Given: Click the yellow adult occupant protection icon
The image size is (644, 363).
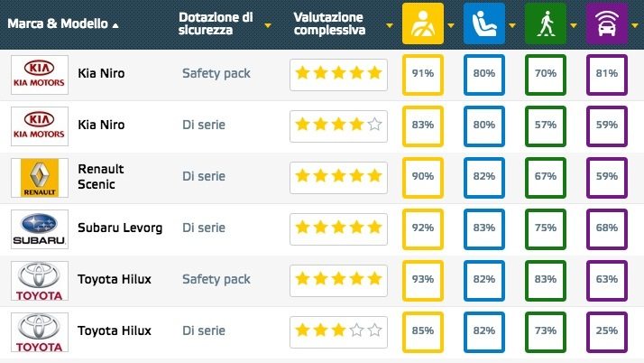Looking at the screenshot, I should [x=423, y=23].
